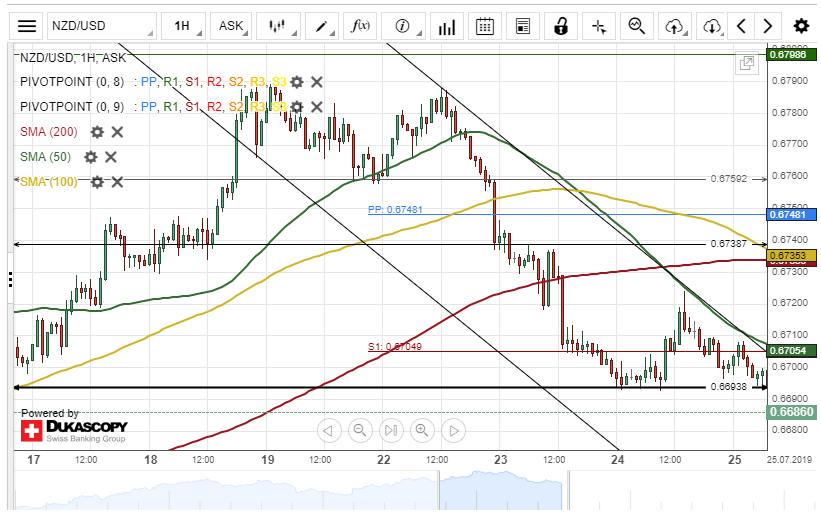The image size is (821, 523).
Task: Click the left-side panel handle dots
Action: pyautogui.click(x=10, y=280)
